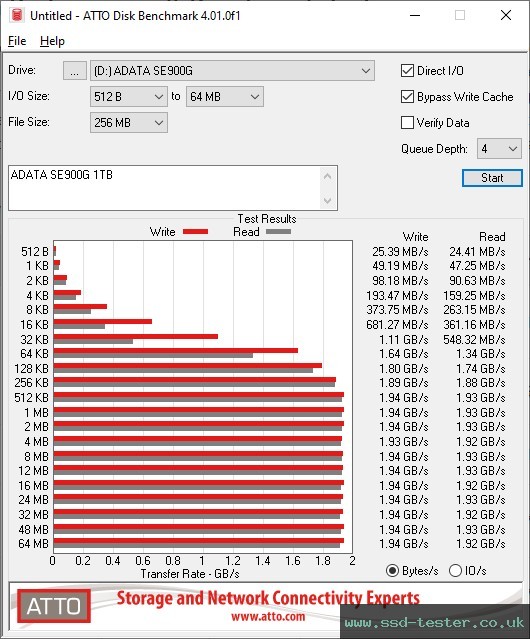Click the ATTO Disk Benchmark app icon

[17, 15]
